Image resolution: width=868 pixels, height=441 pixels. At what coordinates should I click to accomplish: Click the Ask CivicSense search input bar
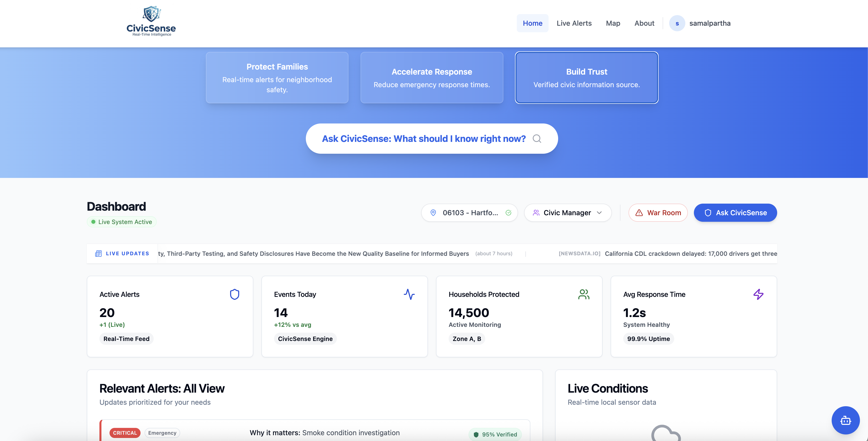click(423, 139)
